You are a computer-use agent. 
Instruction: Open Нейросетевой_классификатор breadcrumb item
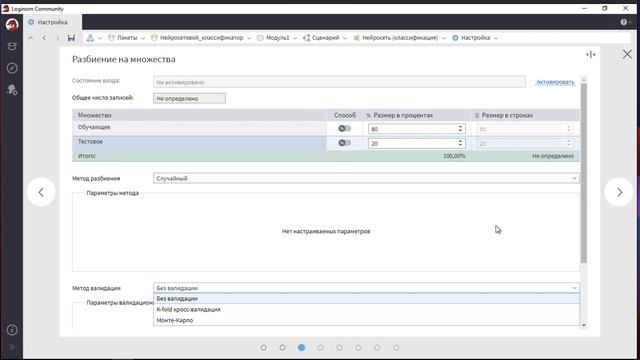pyautogui.click(x=201, y=38)
